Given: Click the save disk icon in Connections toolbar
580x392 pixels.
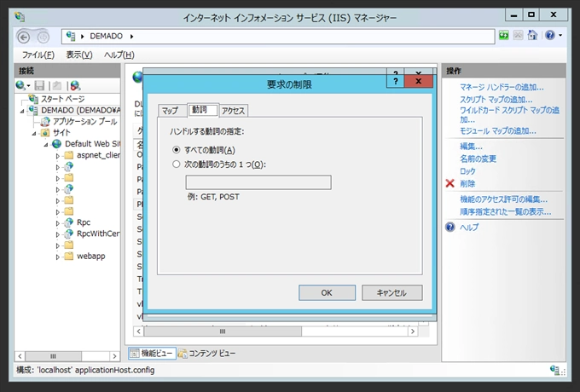Looking at the screenshot, I should (39, 86).
